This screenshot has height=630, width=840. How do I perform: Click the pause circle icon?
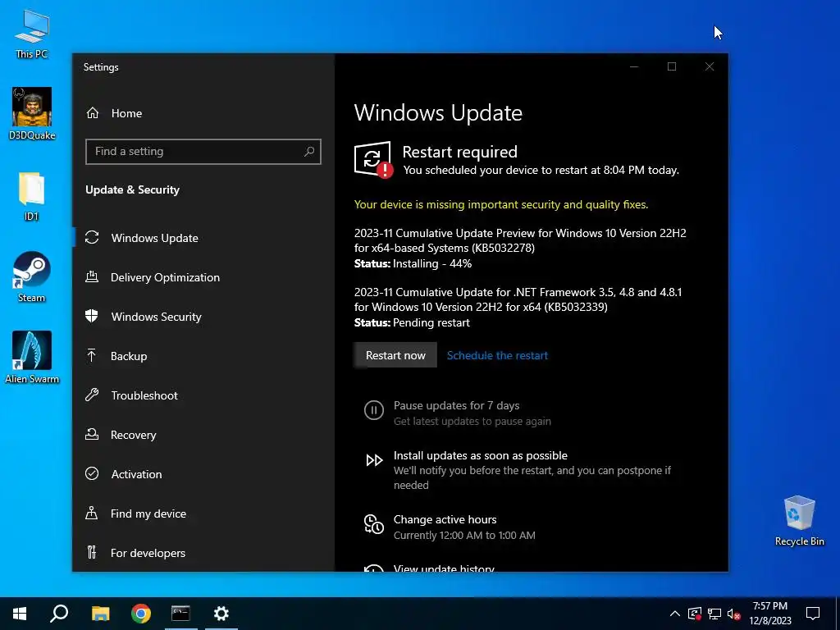click(x=374, y=410)
